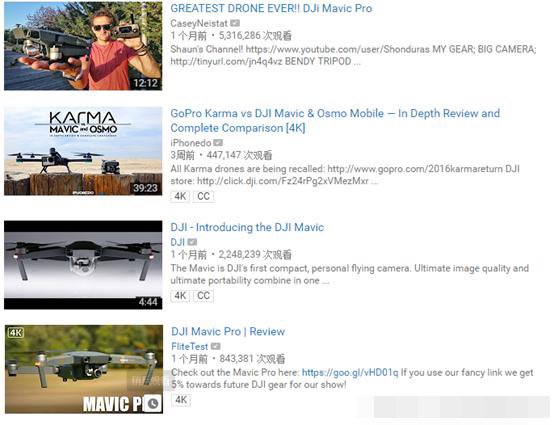Open the goo.gl/vHD01q link in description
Screen dimensions: 554x425
pos(350,372)
